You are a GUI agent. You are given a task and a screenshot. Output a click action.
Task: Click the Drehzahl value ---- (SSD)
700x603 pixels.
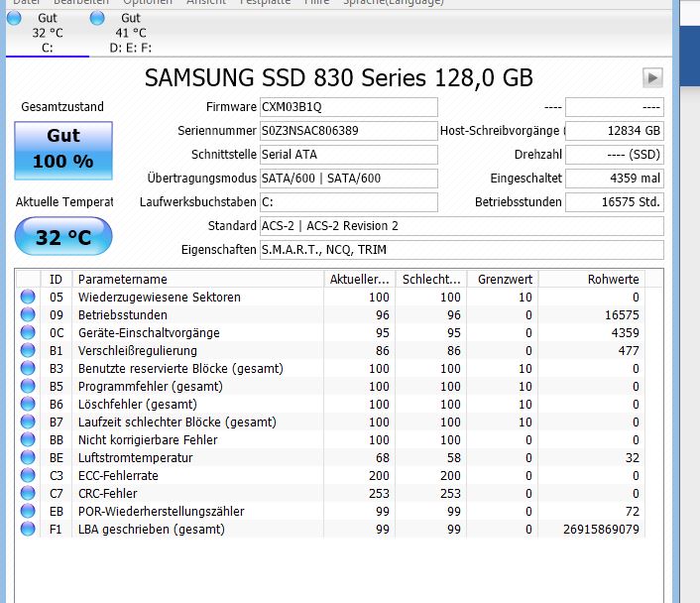(615, 155)
